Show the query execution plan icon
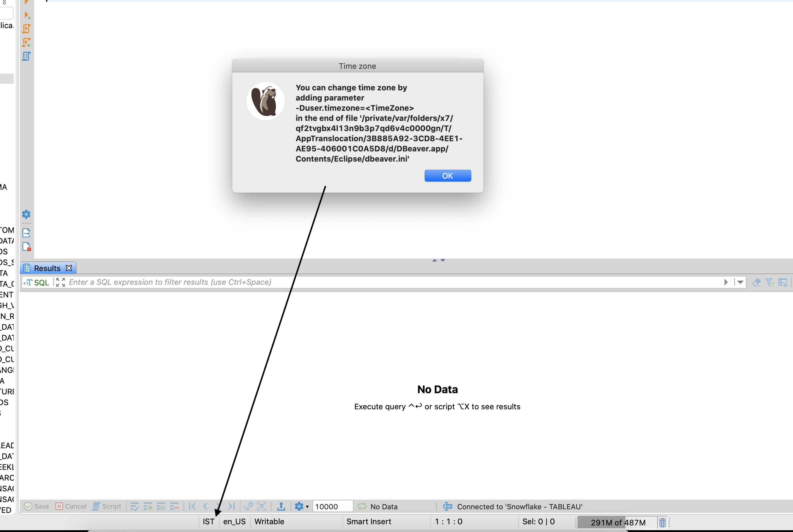 [x=26, y=56]
